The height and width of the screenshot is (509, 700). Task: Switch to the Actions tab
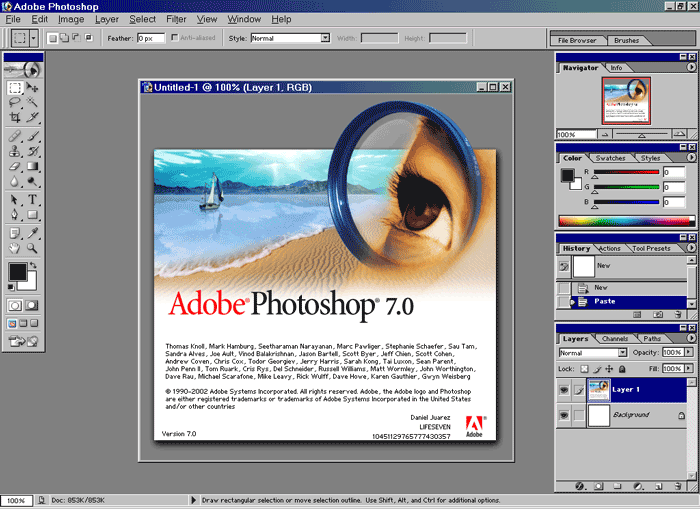[609, 249]
